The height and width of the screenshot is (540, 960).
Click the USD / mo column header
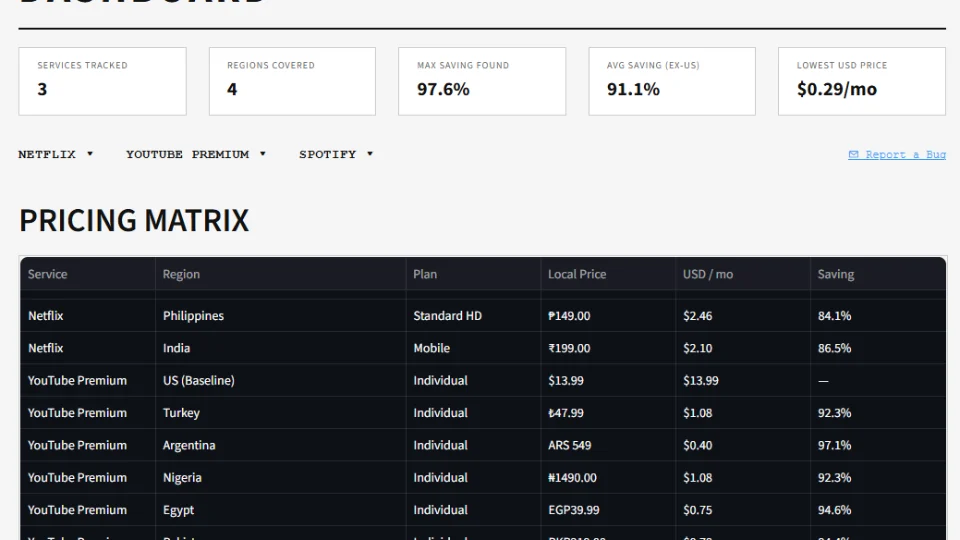[708, 274]
